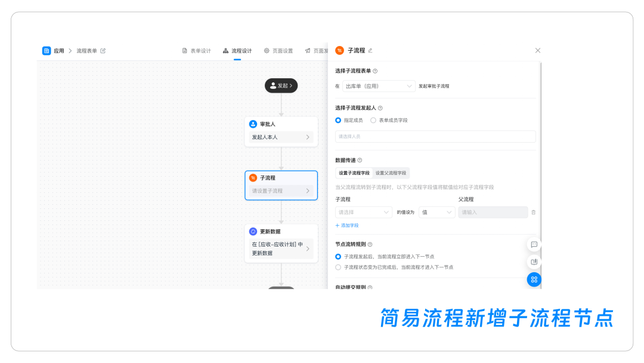Click the 更新数据 node purple icon
The height and width of the screenshot is (363, 644).
pyautogui.click(x=253, y=232)
